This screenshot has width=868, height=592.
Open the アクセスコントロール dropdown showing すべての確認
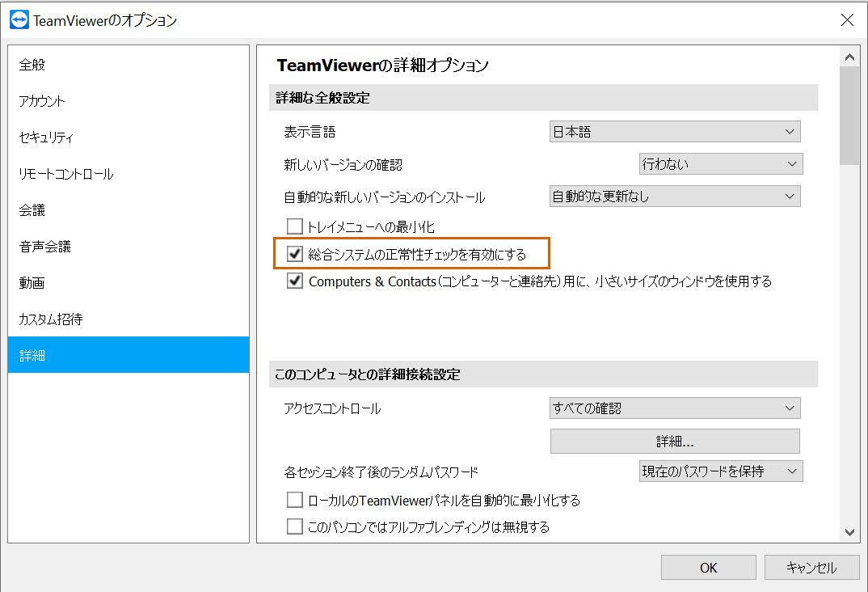675,408
